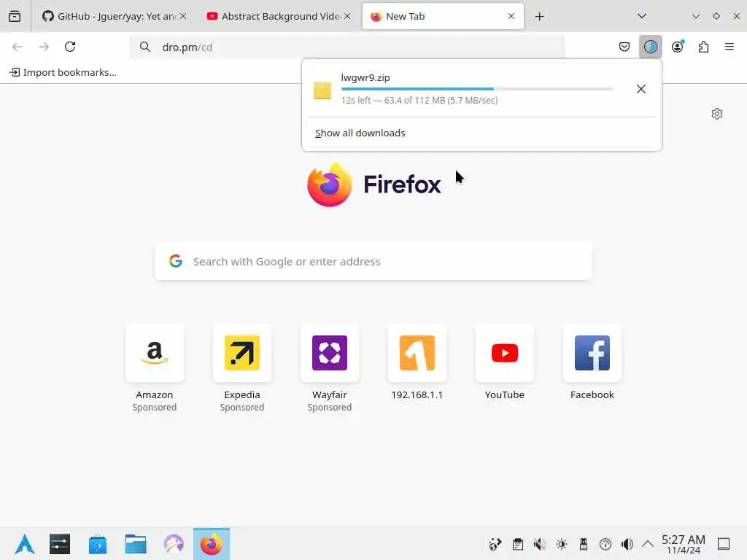Click the window keep-below chevron in titlebar
Viewport: 747px width, 560px height.
(x=695, y=16)
